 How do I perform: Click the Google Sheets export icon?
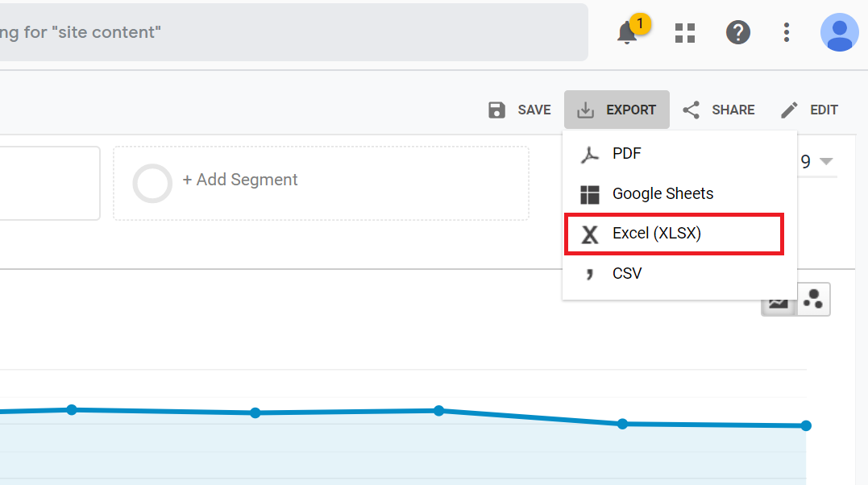tap(590, 194)
